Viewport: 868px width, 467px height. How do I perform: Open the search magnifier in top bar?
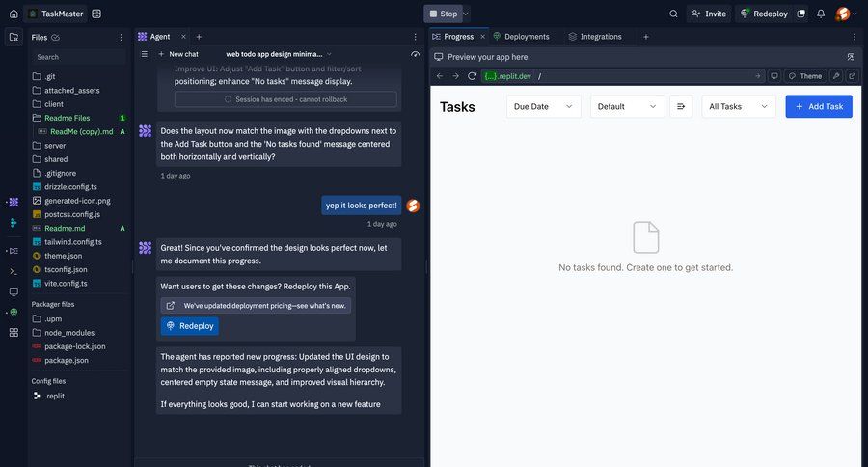coord(673,14)
